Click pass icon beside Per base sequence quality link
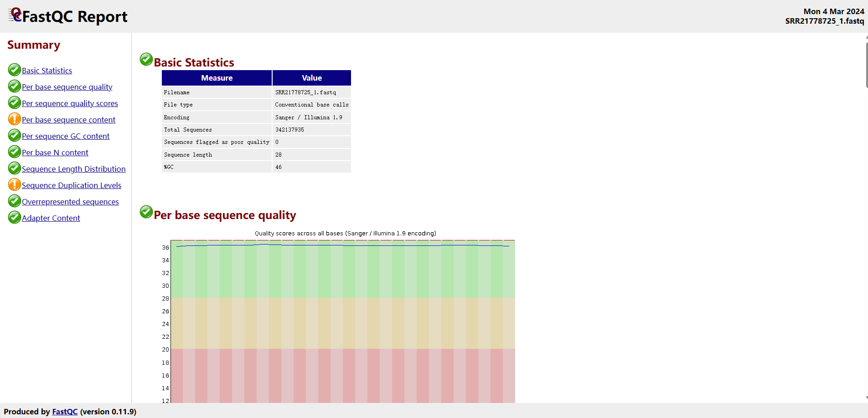This screenshot has height=418, width=868. (15, 86)
